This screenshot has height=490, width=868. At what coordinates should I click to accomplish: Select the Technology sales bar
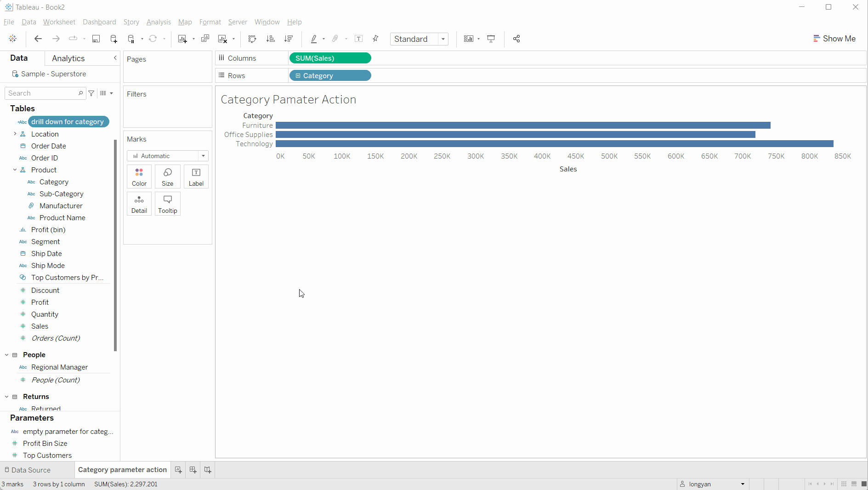pos(555,144)
